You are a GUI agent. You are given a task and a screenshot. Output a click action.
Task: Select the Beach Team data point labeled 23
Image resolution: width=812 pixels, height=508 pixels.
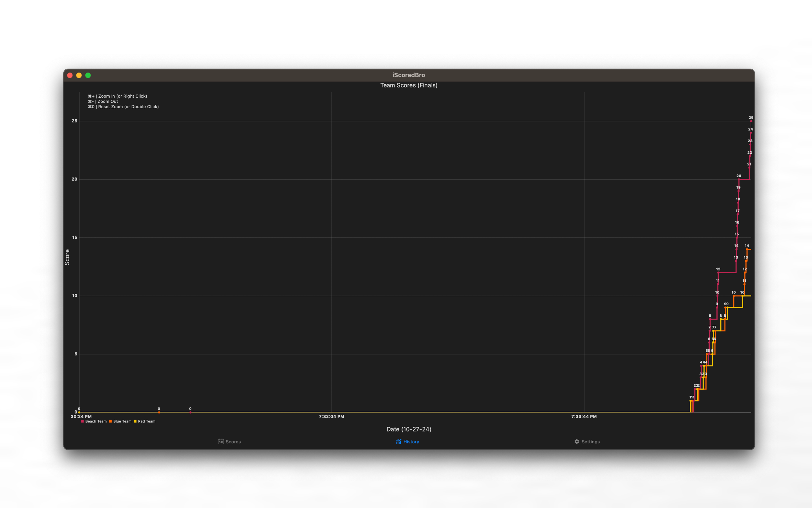pyautogui.click(x=750, y=144)
